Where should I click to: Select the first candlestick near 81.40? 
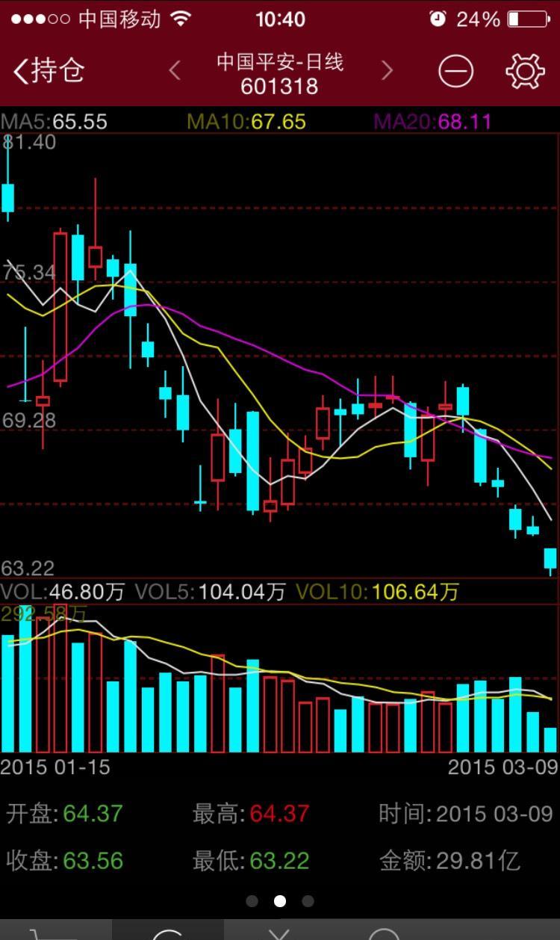coord(7,179)
